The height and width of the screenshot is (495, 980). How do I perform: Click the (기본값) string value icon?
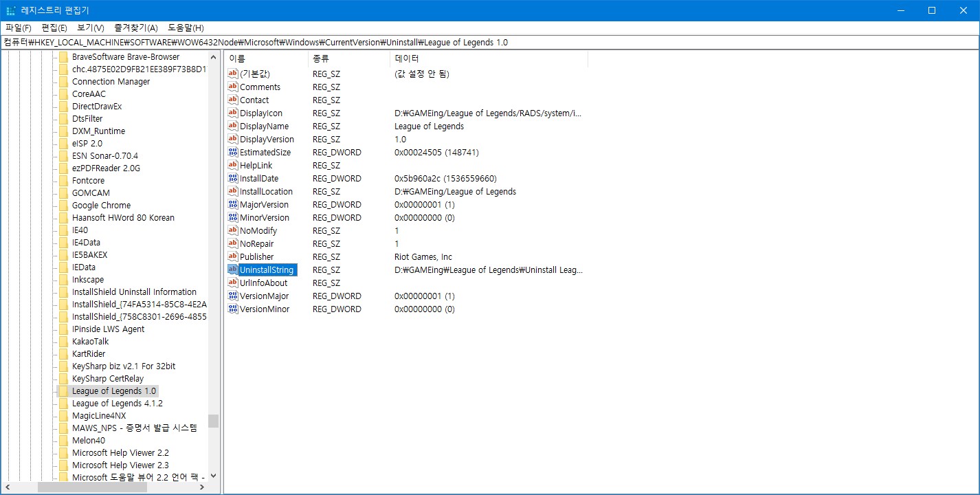pyautogui.click(x=233, y=74)
